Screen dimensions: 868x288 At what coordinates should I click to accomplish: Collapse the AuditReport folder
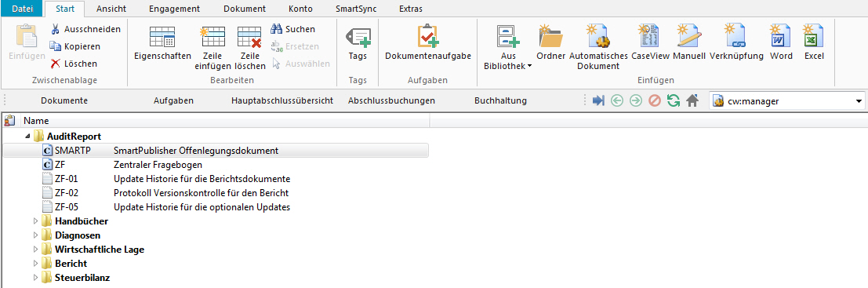[x=27, y=136]
